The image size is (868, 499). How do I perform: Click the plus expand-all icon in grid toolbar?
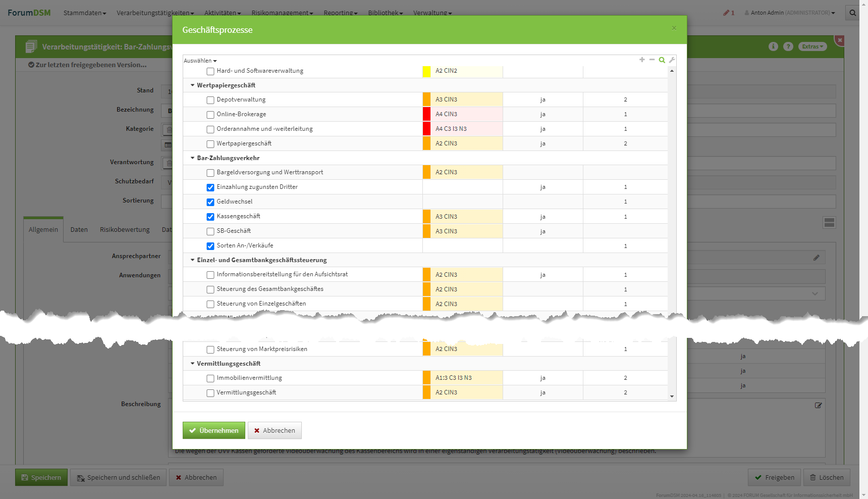[x=642, y=60]
